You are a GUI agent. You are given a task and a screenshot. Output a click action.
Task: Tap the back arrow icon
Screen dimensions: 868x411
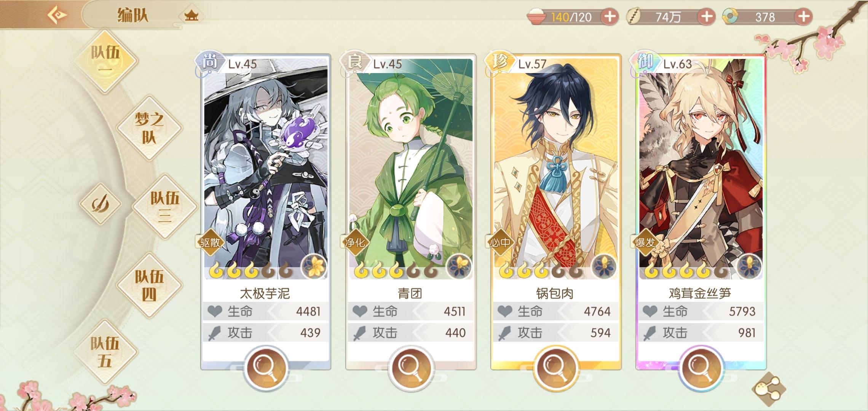[x=57, y=15]
